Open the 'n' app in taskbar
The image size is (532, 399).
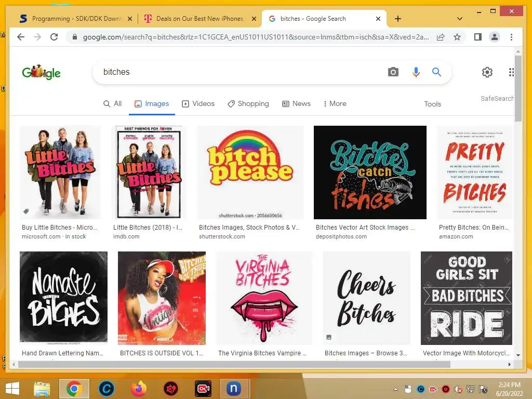[234, 389]
